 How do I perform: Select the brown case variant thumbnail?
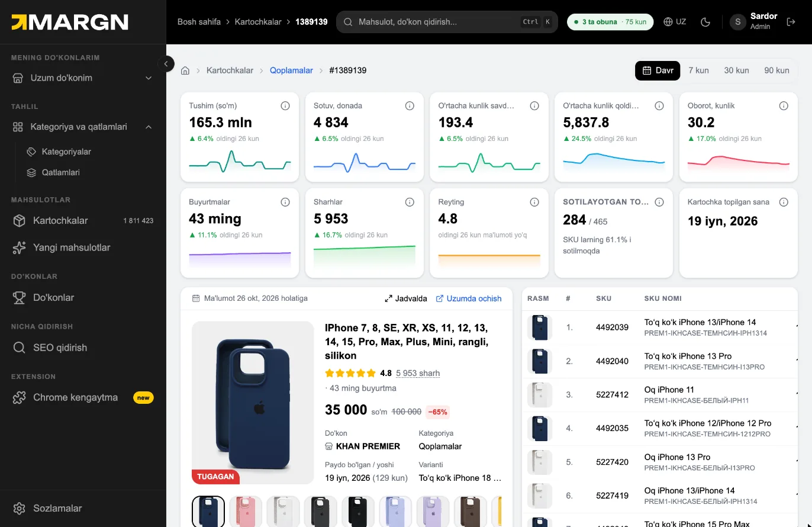click(471, 512)
